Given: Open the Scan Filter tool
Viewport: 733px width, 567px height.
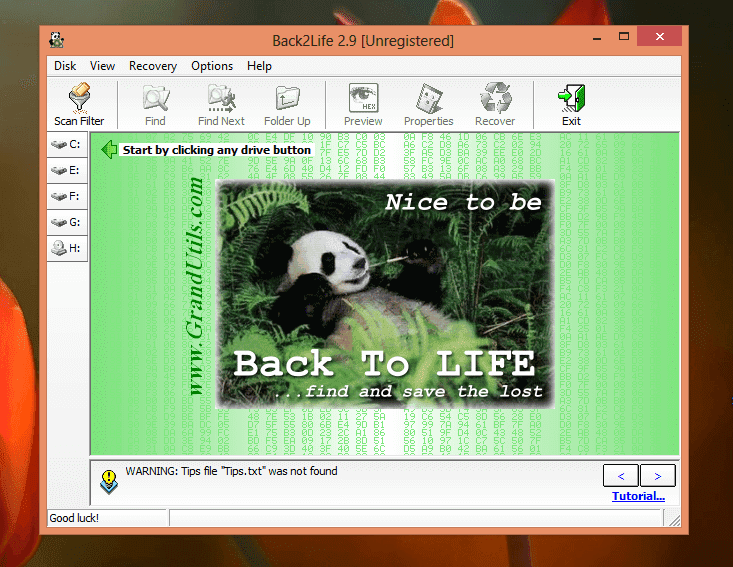Looking at the screenshot, I should tap(79, 105).
